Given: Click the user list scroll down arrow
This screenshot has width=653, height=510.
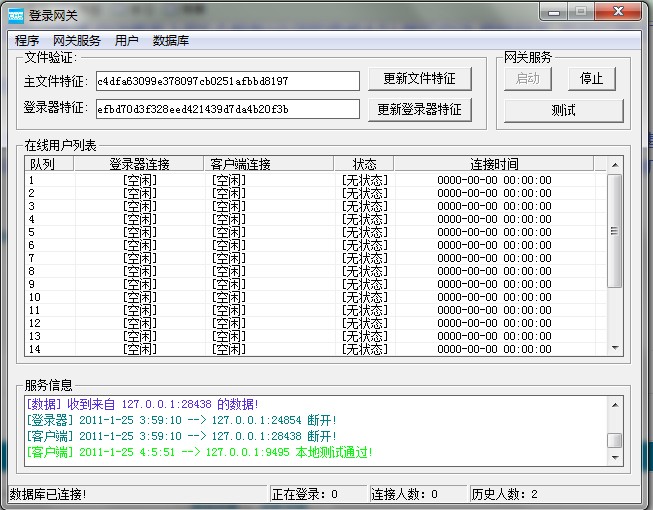Looking at the screenshot, I should tap(615, 346).
